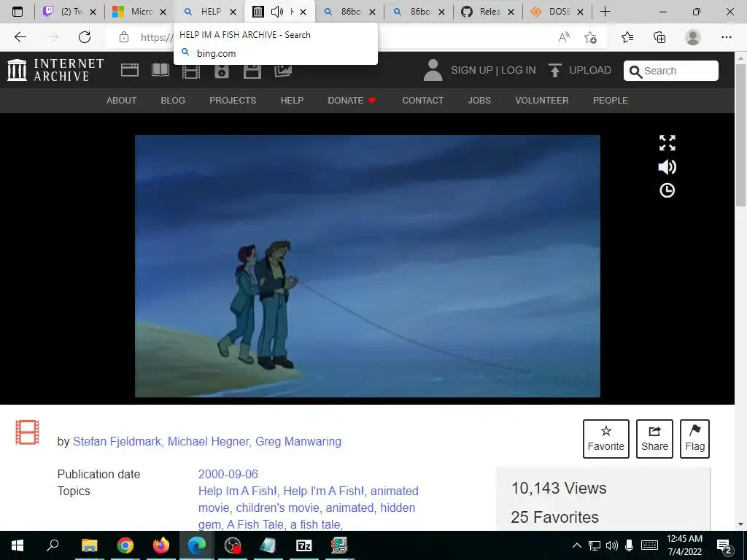Open the Video film-strip icon in navbar
Screen dimensions: 747x560
(191, 71)
